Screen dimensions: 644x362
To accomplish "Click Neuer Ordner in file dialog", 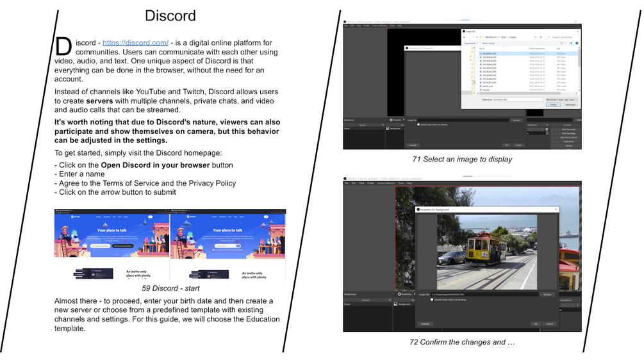I will (x=488, y=43).
